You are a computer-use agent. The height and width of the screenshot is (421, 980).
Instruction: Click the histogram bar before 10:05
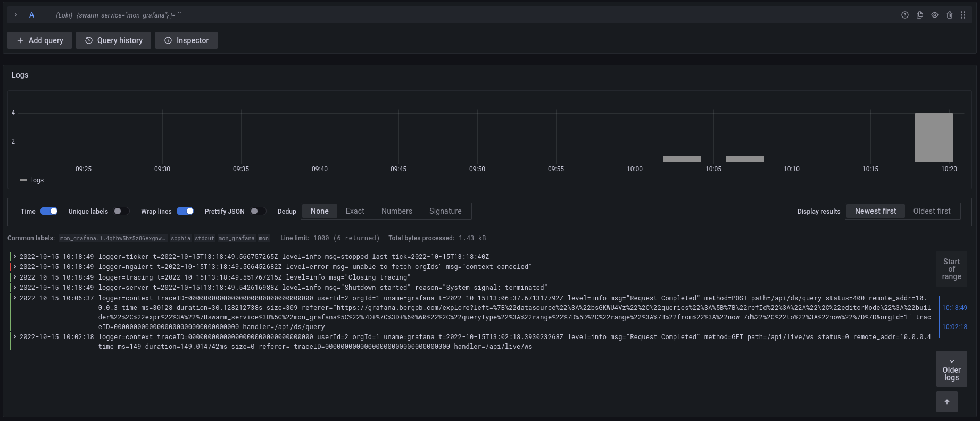click(x=682, y=159)
